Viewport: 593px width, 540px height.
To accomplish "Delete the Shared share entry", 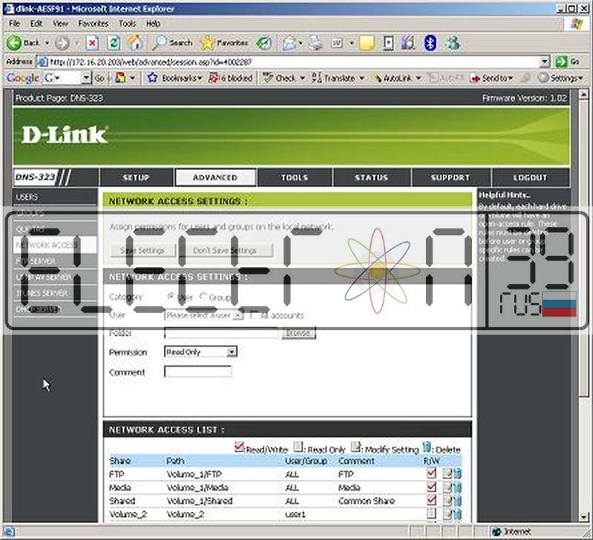I will click(457, 501).
